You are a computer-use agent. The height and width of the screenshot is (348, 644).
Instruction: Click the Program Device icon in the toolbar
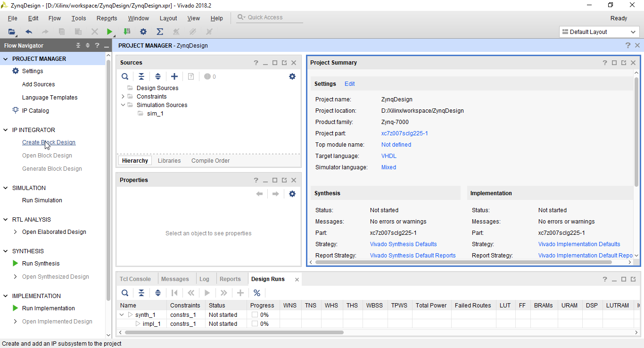[127, 32]
